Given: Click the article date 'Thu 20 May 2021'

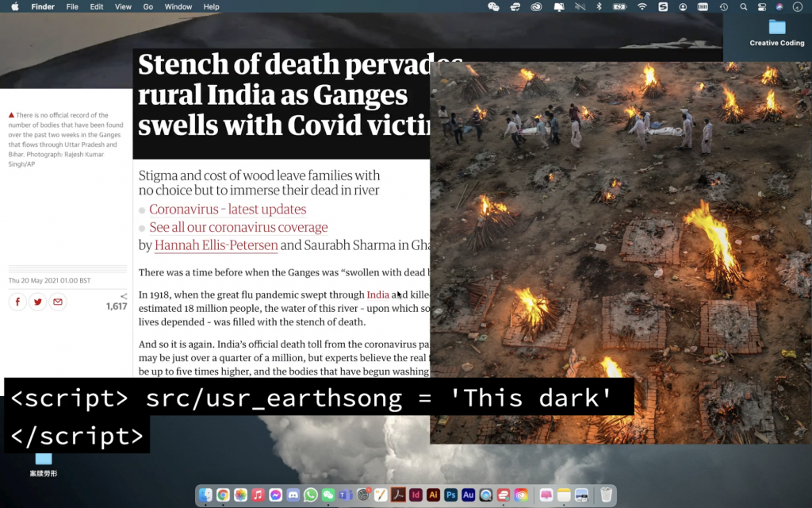Looking at the screenshot, I should click(x=49, y=280).
